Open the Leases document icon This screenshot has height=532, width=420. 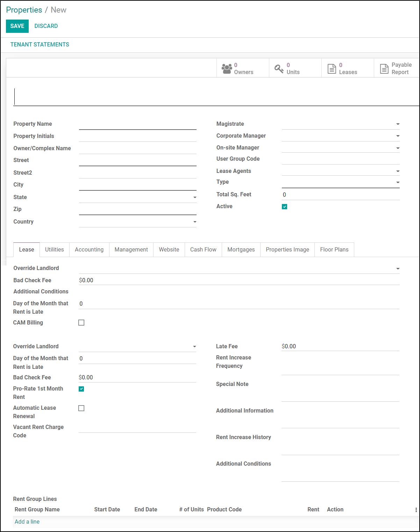click(332, 68)
